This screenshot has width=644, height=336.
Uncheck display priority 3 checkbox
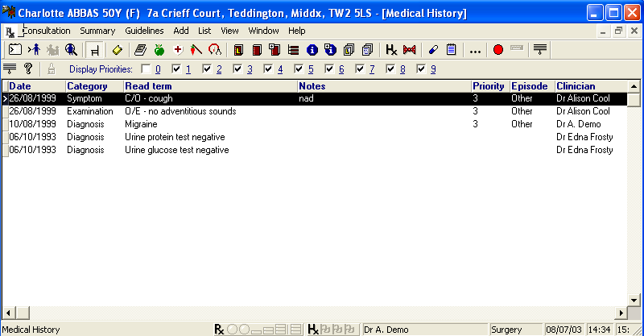(237, 69)
